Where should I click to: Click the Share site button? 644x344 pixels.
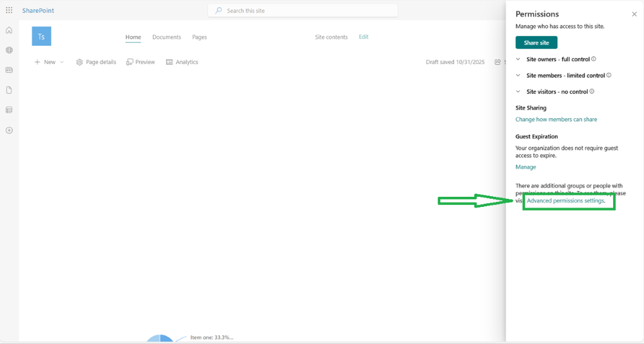[536, 43]
